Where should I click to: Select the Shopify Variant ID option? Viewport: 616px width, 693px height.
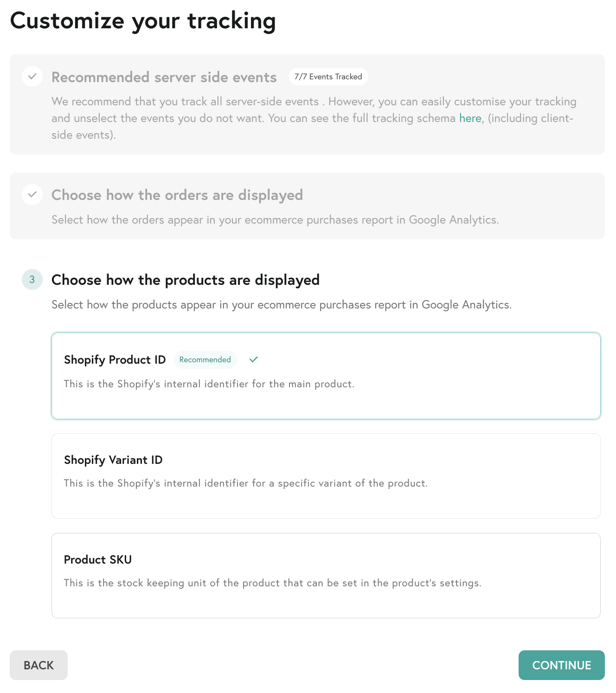(x=326, y=476)
